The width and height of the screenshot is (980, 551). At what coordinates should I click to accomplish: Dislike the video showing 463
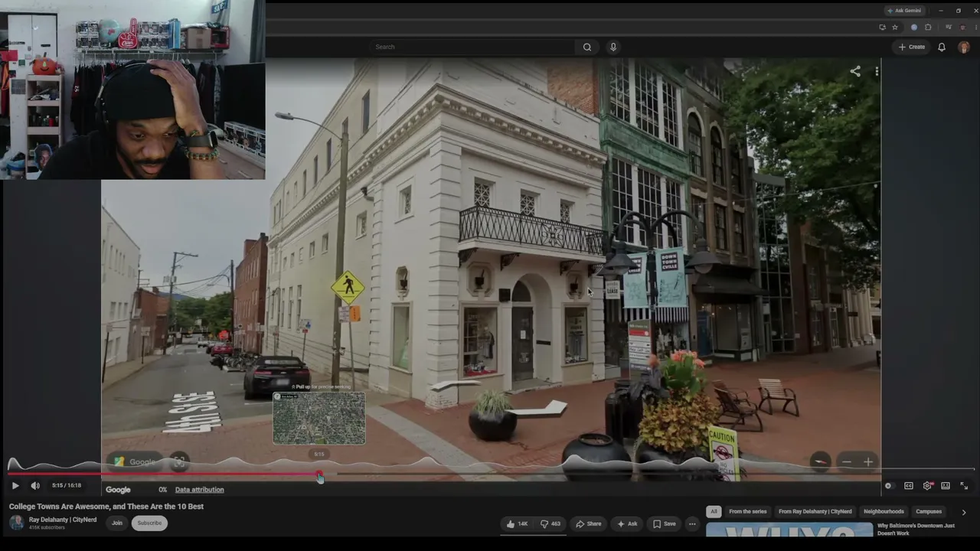coord(550,524)
